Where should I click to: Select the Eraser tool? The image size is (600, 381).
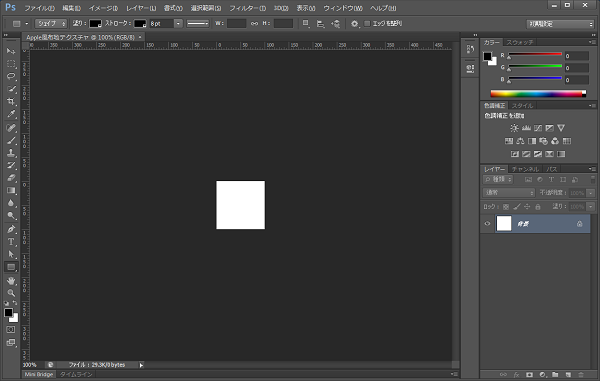tap(11, 178)
